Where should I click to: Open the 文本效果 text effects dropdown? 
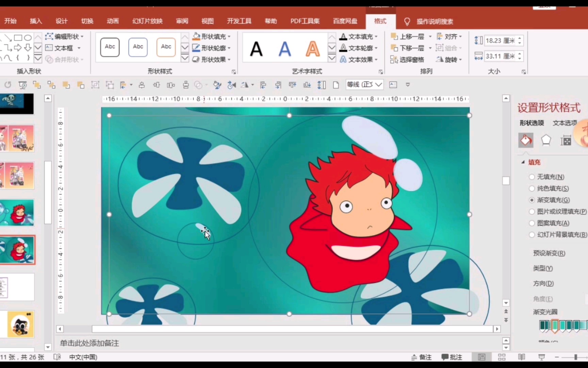point(359,59)
